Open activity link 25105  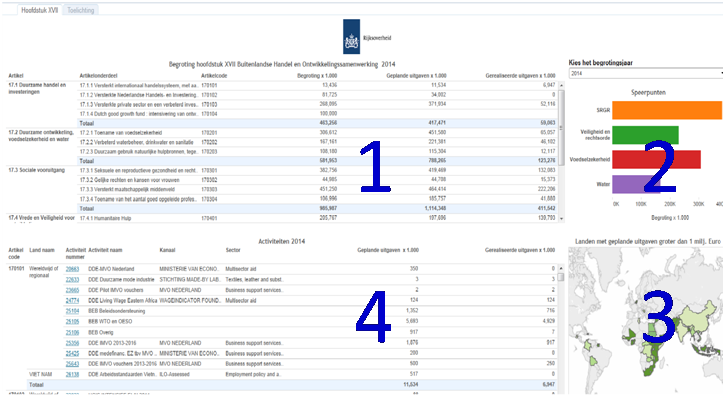point(72,321)
